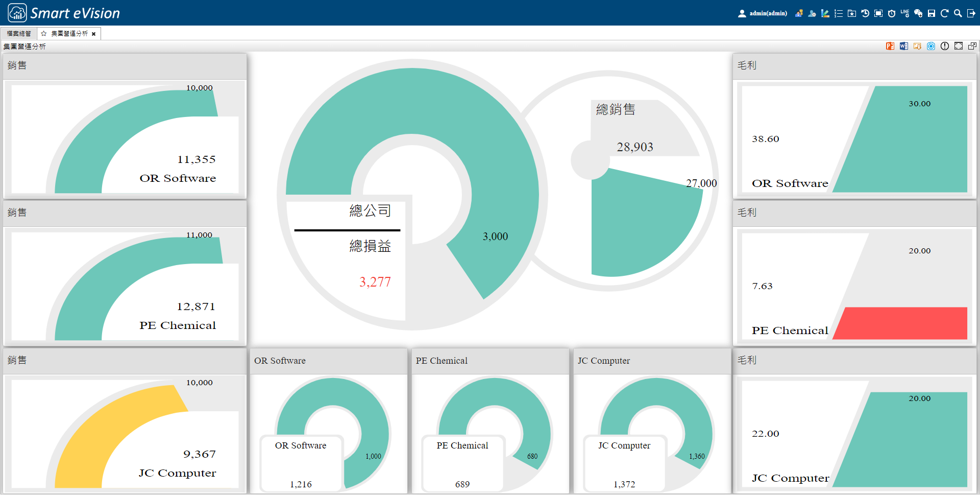The height and width of the screenshot is (495, 980).
Task: Click the 11,355 sales value
Action: click(x=197, y=159)
